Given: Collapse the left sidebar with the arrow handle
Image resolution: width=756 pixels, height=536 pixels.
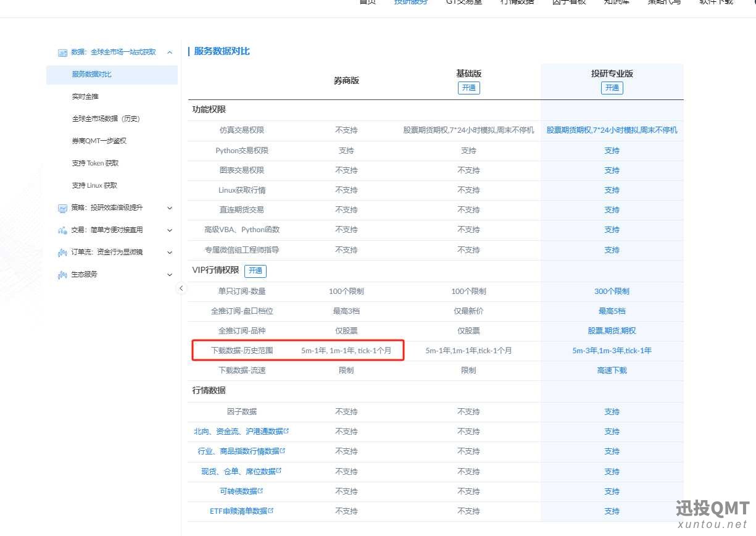Looking at the screenshot, I should (x=181, y=288).
